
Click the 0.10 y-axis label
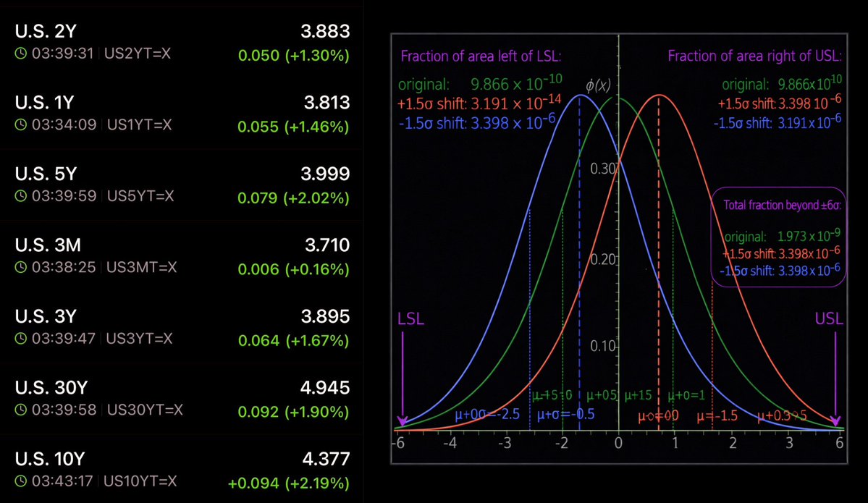click(x=603, y=347)
